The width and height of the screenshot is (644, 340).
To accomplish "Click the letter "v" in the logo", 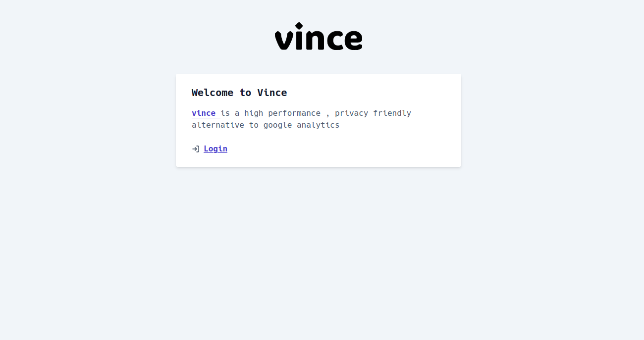I will pyautogui.click(x=283, y=40).
